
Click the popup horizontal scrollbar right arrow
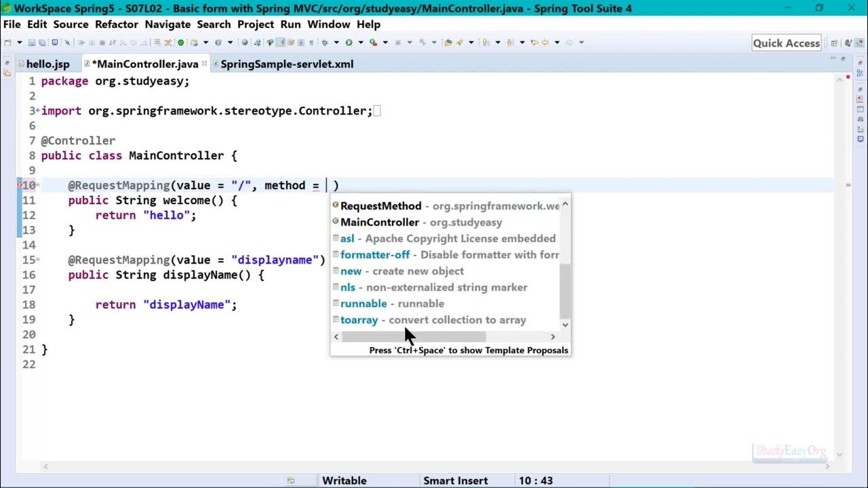tap(553, 337)
